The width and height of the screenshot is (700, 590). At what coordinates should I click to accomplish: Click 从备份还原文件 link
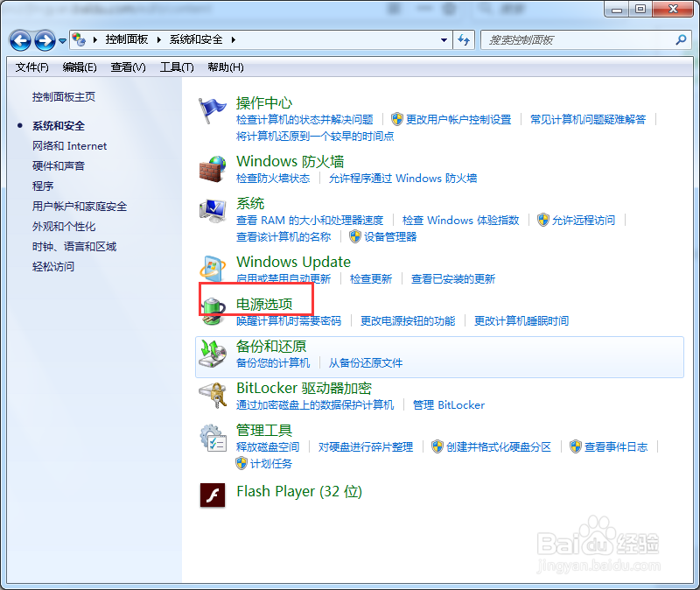(x=366, y=362)
